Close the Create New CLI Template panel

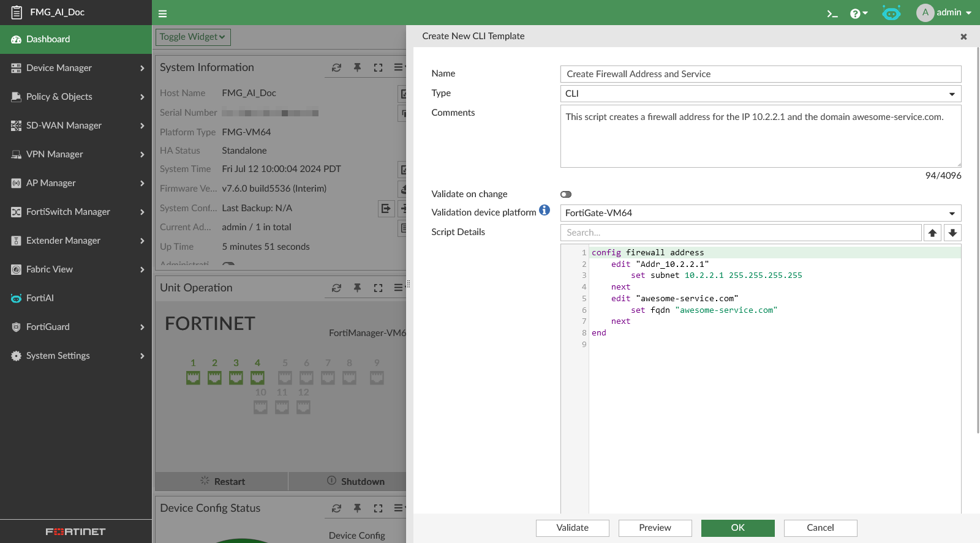[x=963, y=37]
